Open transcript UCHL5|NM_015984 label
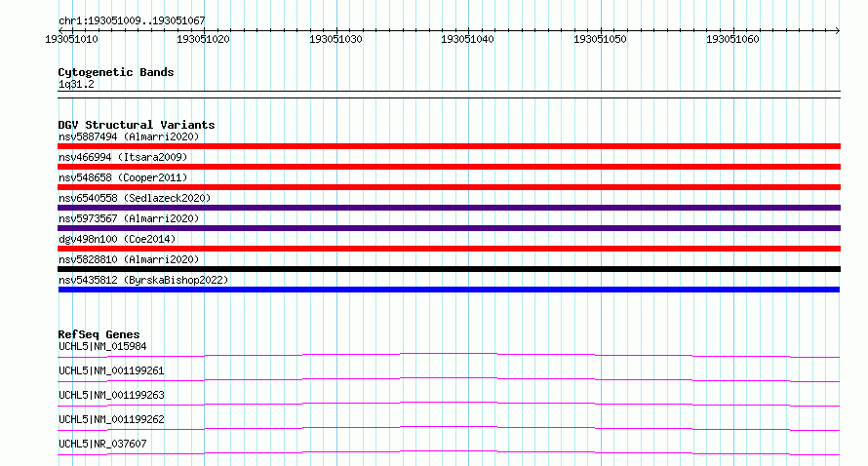 click(102, 346)
